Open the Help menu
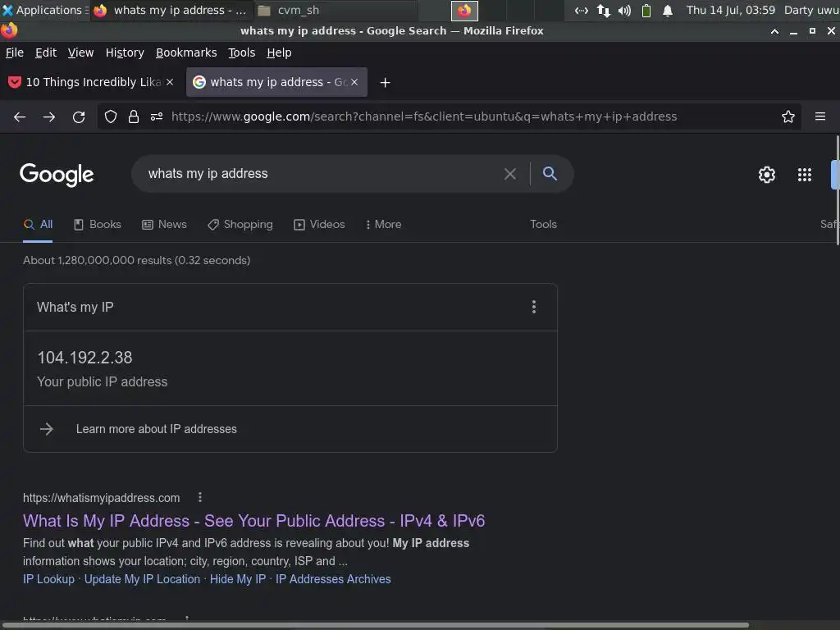 (279, 52)
